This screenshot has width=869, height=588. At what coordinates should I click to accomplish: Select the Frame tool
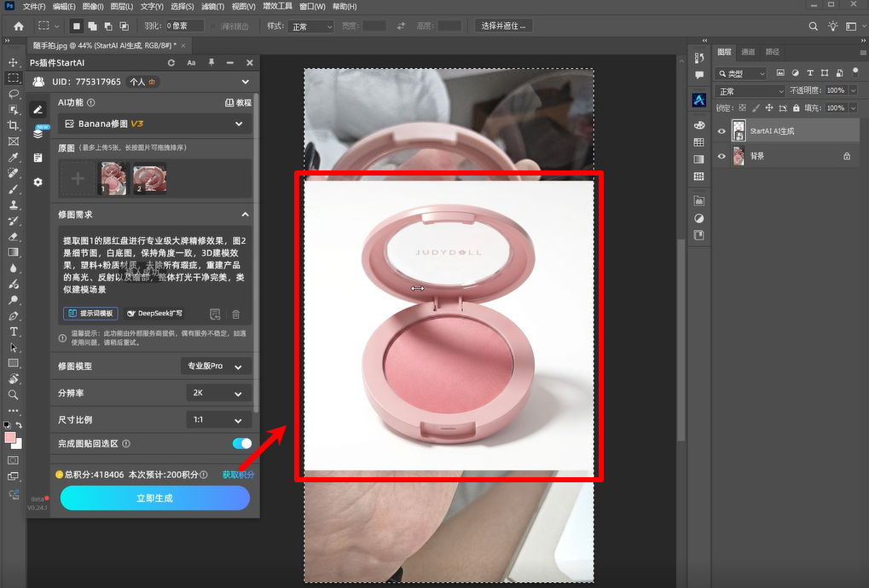click(x=14, y=141)
